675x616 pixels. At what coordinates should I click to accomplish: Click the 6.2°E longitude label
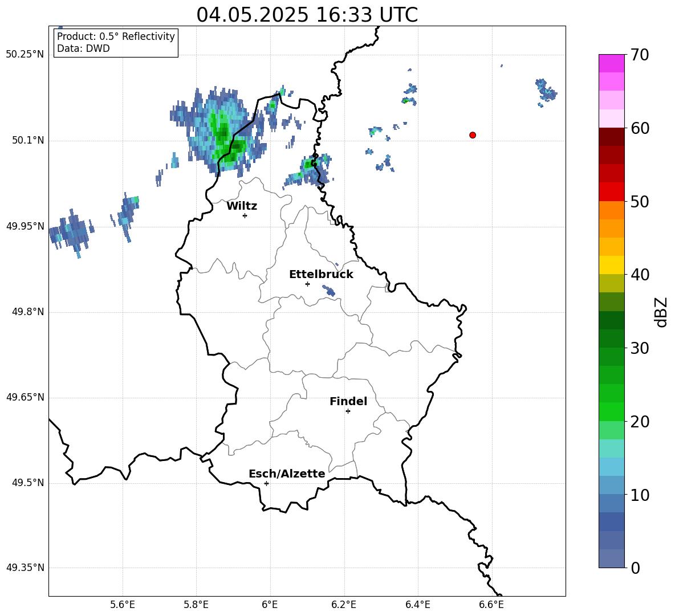[x=344, y=605]
